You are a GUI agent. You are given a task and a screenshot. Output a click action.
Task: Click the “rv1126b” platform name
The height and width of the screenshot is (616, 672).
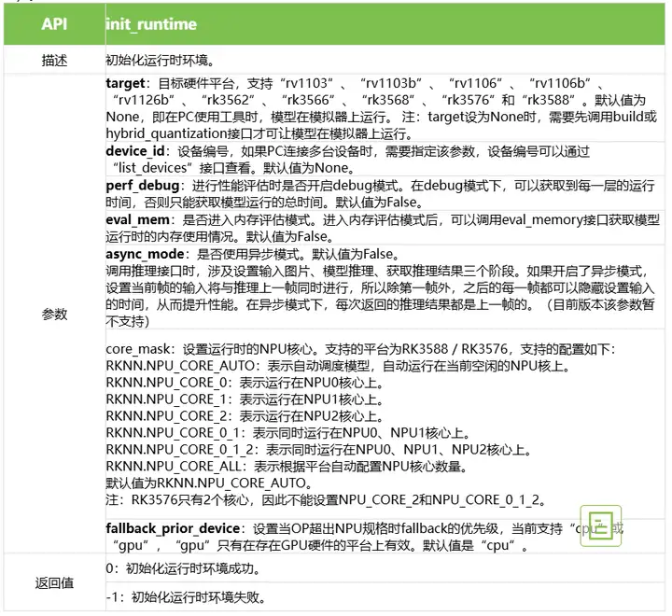144,100
